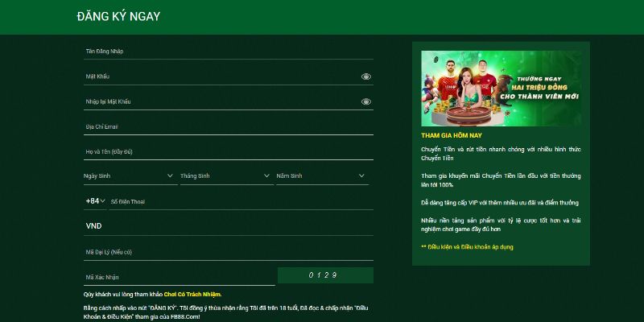644x322 pixels.
Task: Click the 0129 captcha image
Action: click(x=325, y=276)
